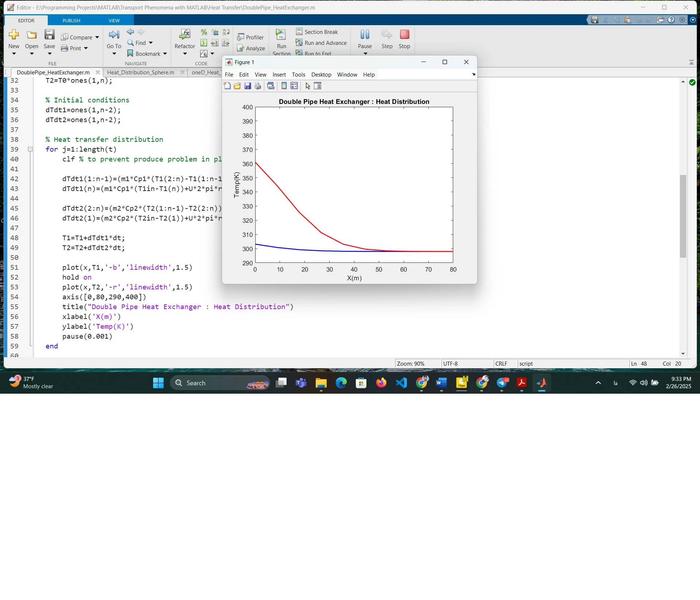Enable Edit Plot arrow tool

tap(308, 86)
